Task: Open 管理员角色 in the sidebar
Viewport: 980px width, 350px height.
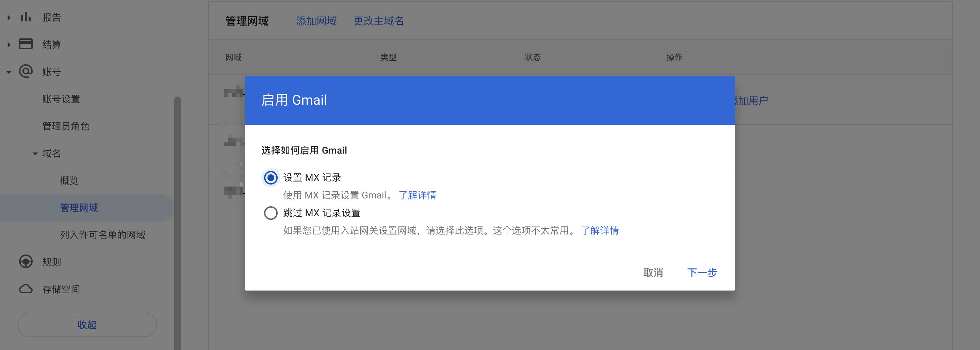Action: coord(66,126)
